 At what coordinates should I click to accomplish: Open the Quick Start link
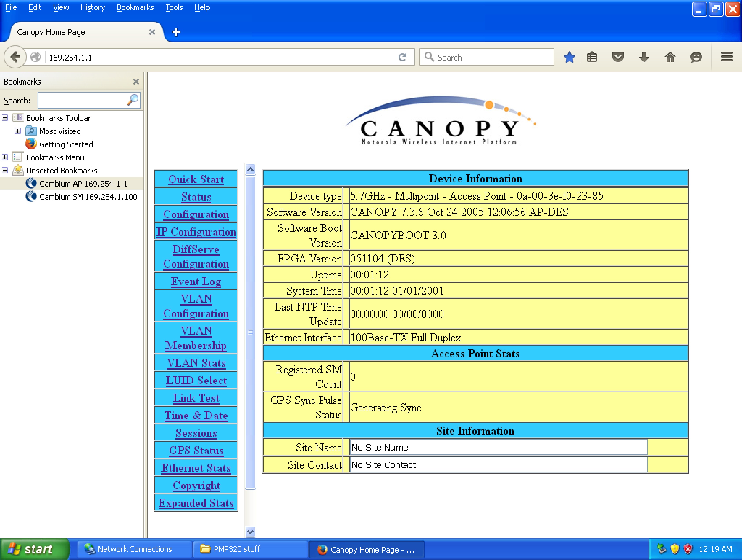[196, 179]
